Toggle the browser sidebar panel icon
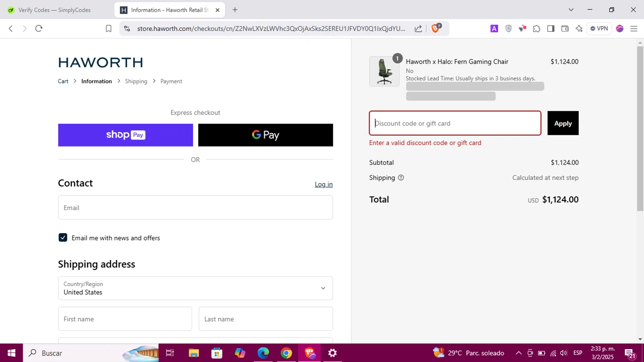644x362 pixels. tap(551, 28)
